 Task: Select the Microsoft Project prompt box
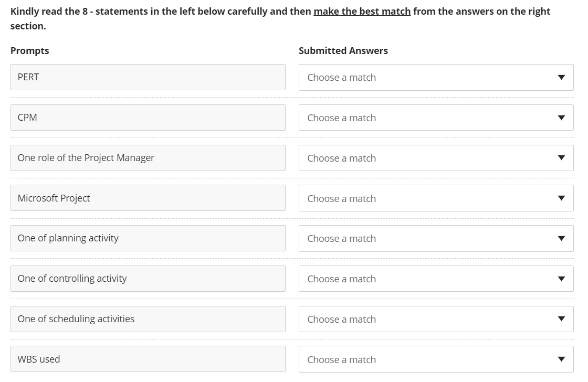tap(148, 198)
